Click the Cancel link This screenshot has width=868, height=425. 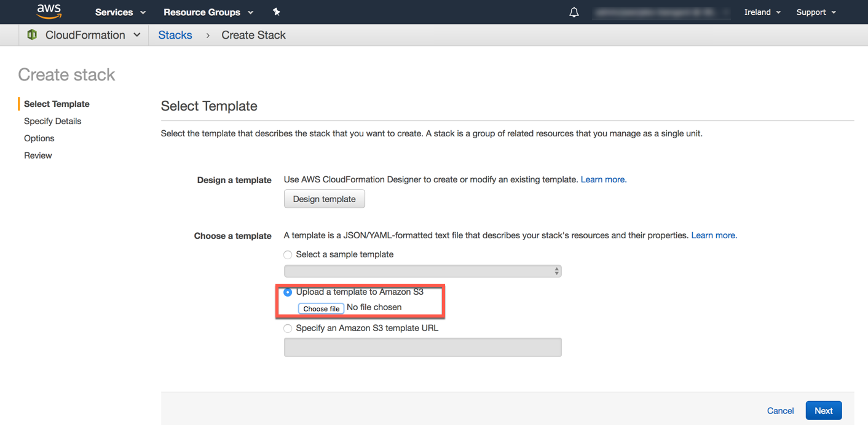click(780, 411)
